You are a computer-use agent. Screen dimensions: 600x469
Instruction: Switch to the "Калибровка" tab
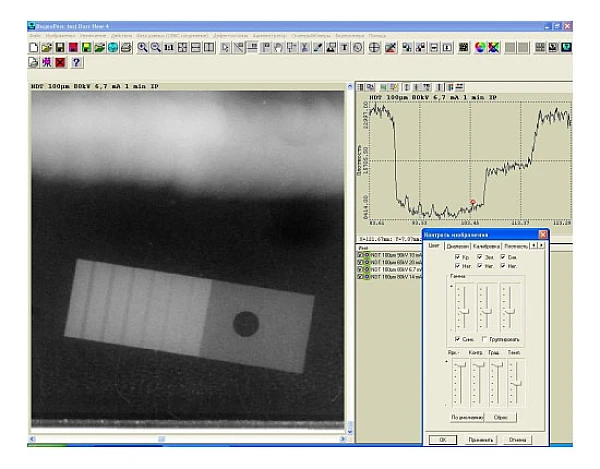(x=486, y=245)
